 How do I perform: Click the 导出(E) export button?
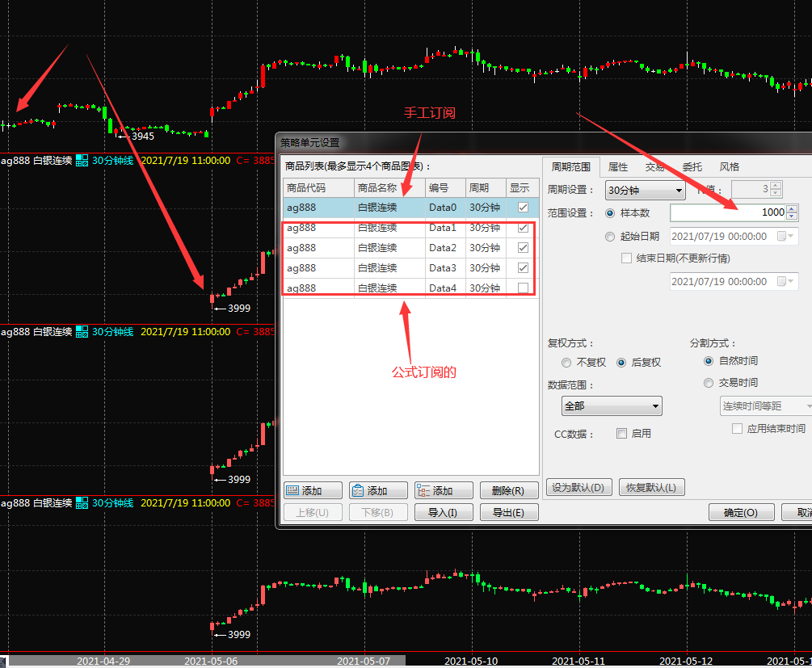[x=508, y=513]
